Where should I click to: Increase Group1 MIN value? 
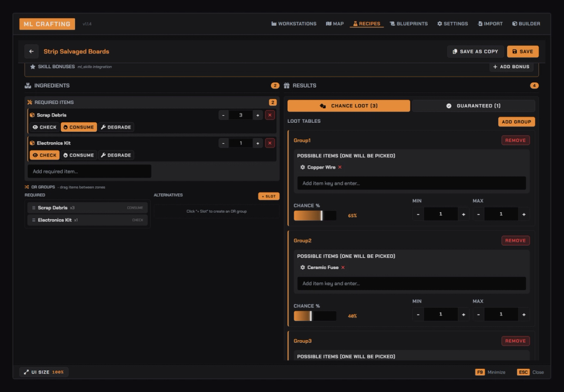tap(464, 214)
